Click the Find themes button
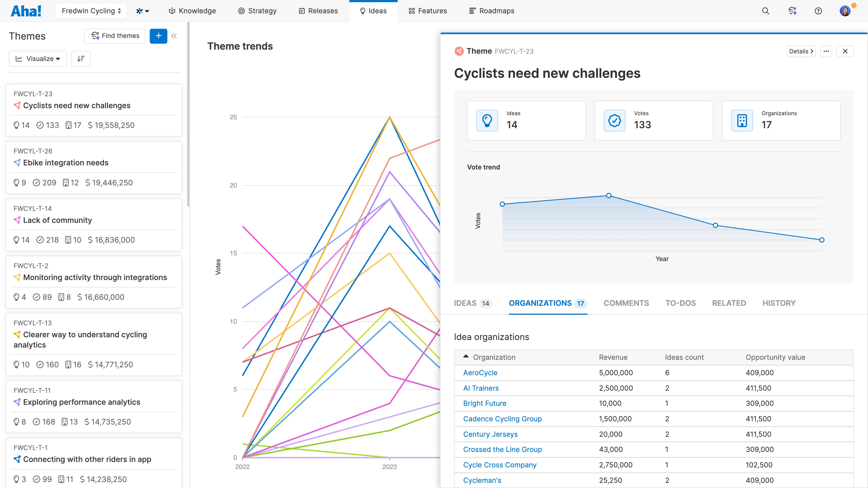The height and width of the screenshot is (488, 868). [x=114, y=36]
